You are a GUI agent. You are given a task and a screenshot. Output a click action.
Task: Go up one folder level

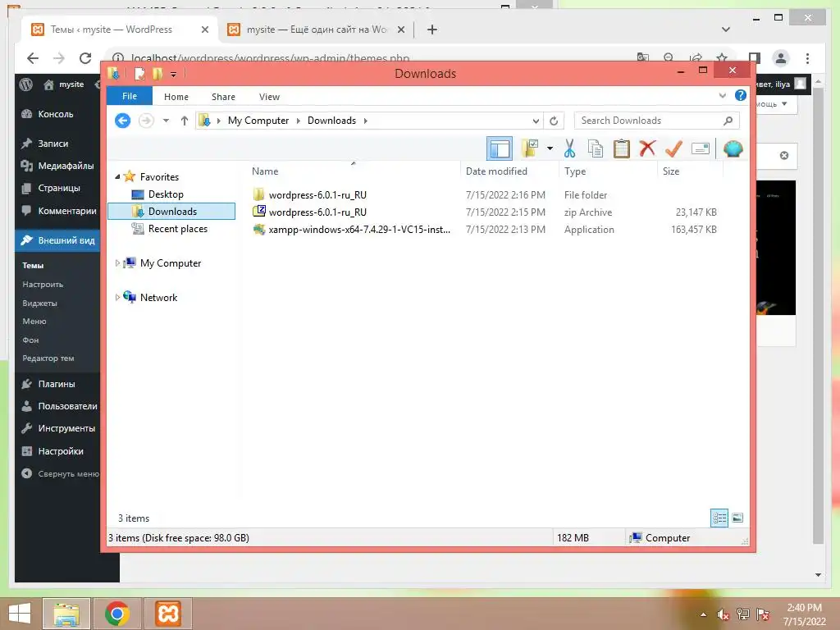pos(185,121)
